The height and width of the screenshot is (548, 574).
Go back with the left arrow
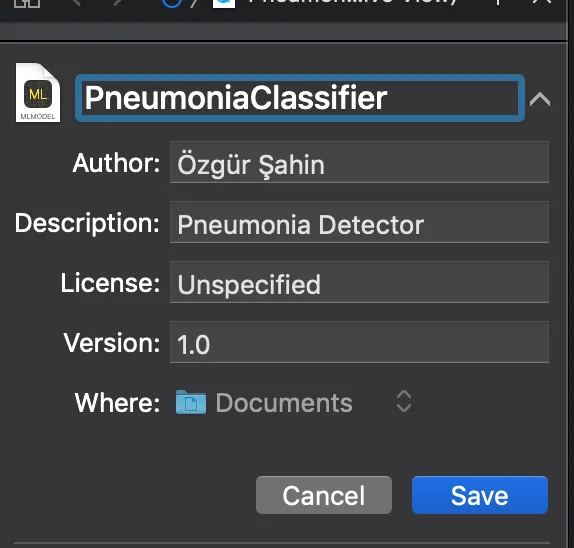[76, 3]
